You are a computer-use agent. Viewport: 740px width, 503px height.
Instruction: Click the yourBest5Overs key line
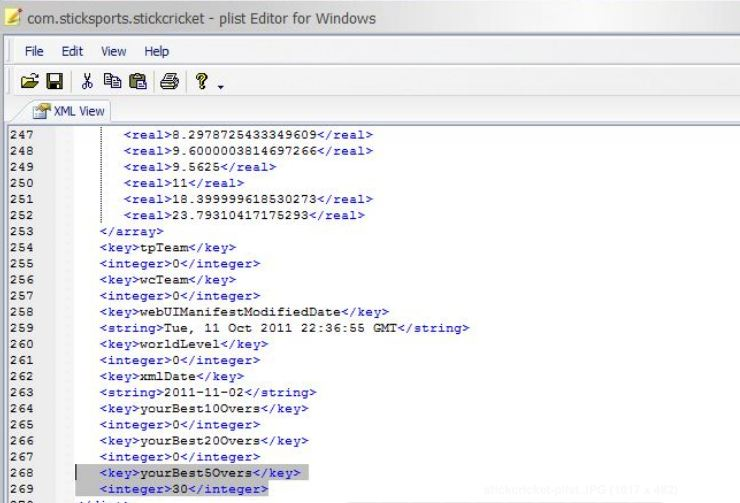200,472
